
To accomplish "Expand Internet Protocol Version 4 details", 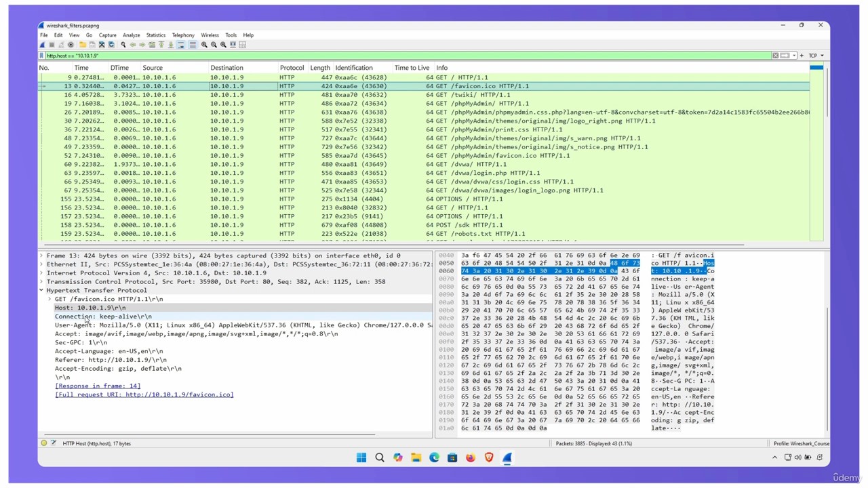I will (42, 273).
